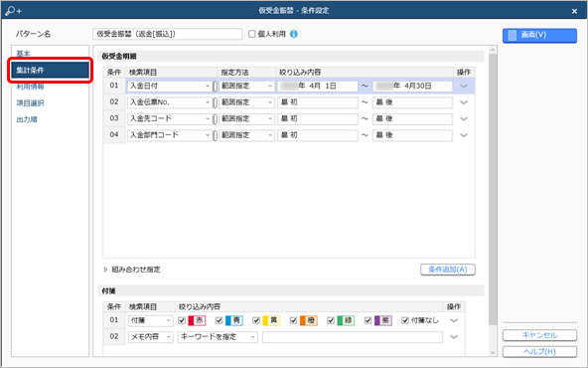Click the キャンセル button
Screen dimensions: 588x368
tap(539, 335)
